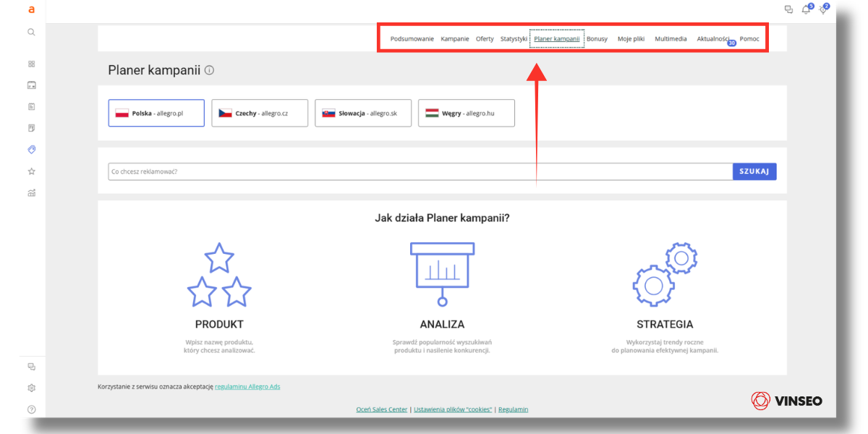Select the Polska - allegro.pl marketplace

pyautogui.click(x=156, y=113)
